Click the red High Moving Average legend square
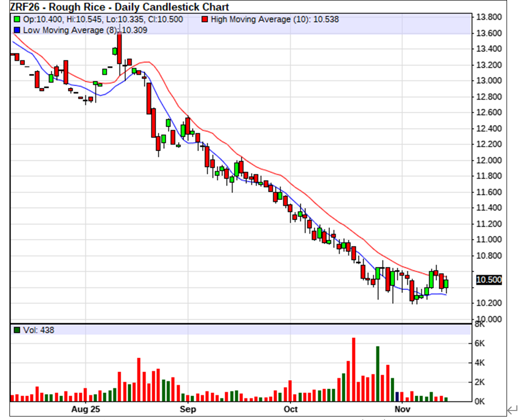The width and height of the screenshot is (527, 420). click(x=205, y=19)
